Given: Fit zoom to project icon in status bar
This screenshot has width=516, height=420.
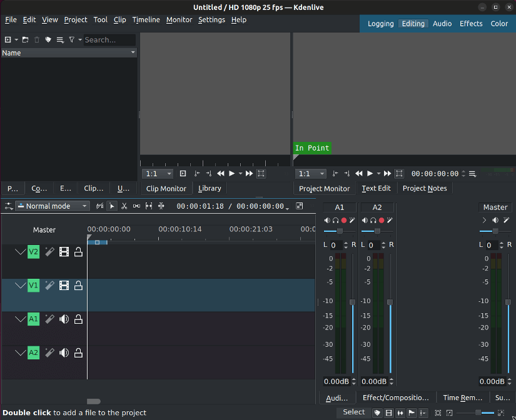Looking at the screenshot, I should tap(438, 412).
